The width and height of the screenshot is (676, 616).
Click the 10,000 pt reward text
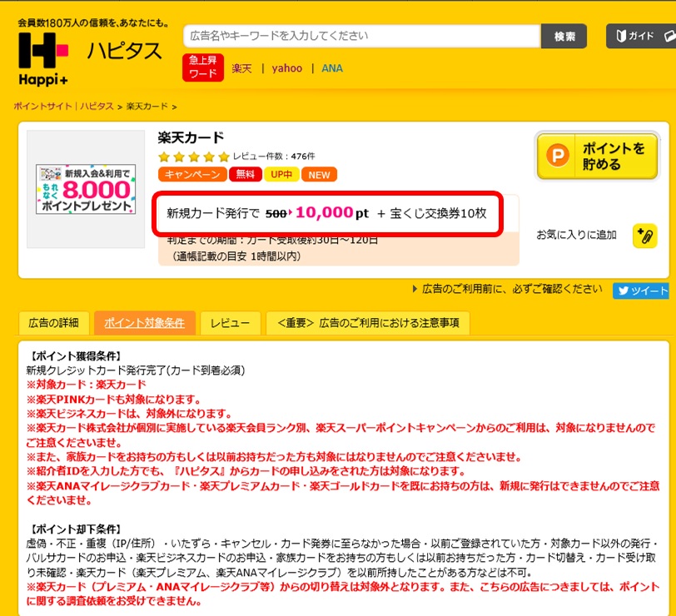tap(332, 213)
